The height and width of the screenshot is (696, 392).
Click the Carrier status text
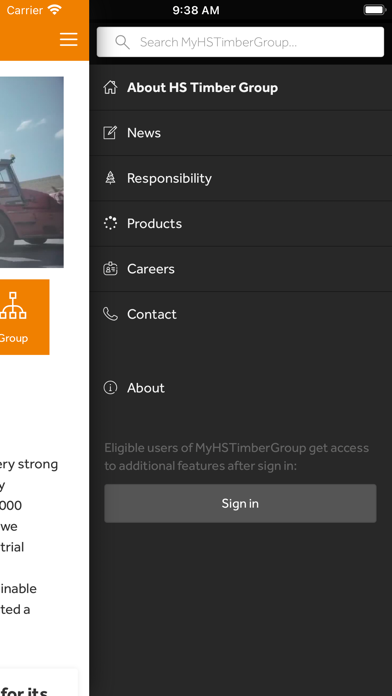(x=25, y=10)
